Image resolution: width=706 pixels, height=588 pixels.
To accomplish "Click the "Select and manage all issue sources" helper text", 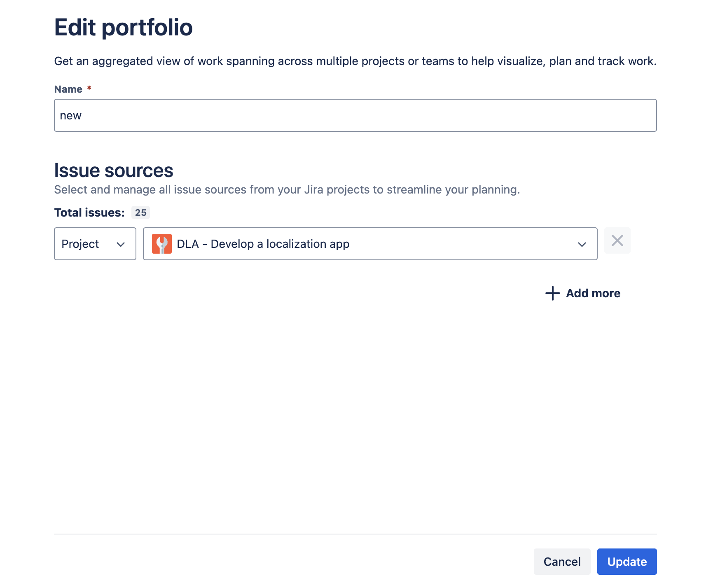I will [x=287, y=189].
